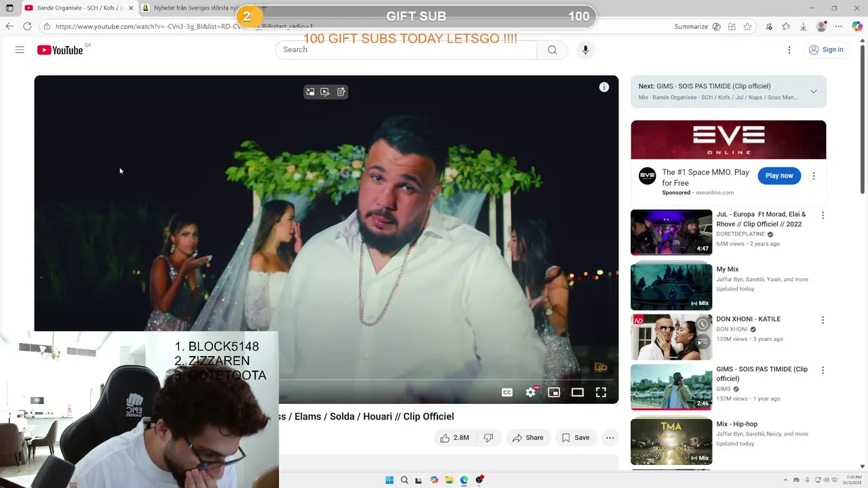868x488 pixels.
Task: Reload the current page
Action: tap(27, 26)
